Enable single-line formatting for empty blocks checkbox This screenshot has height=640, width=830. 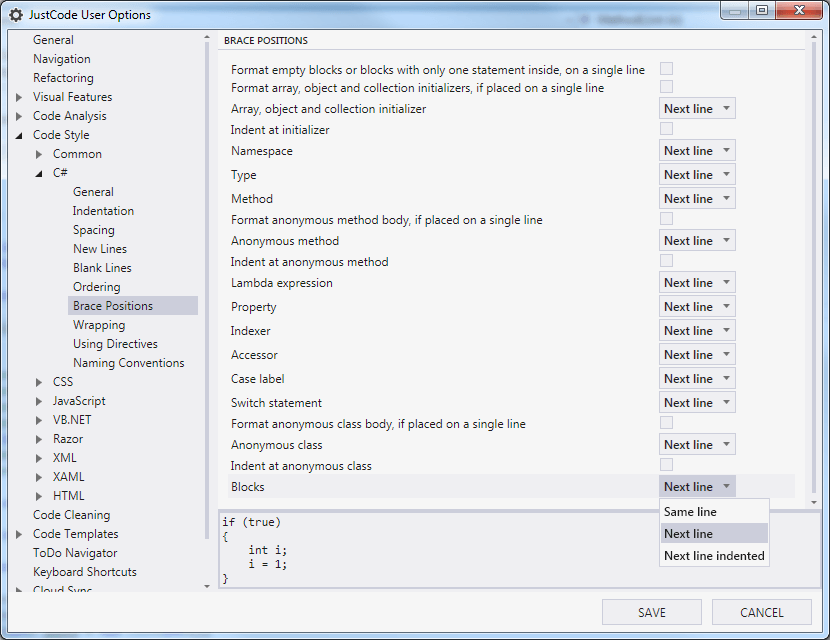tap(666, 68)
